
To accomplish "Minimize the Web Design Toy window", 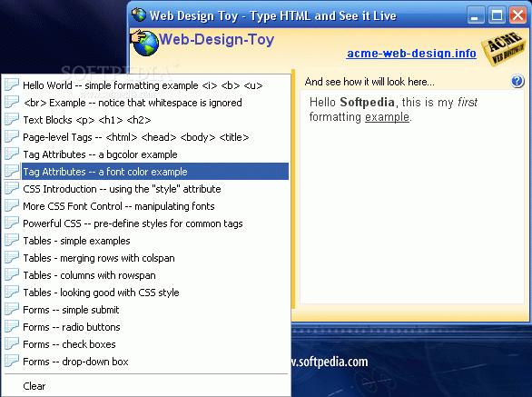I will [475, 15].
